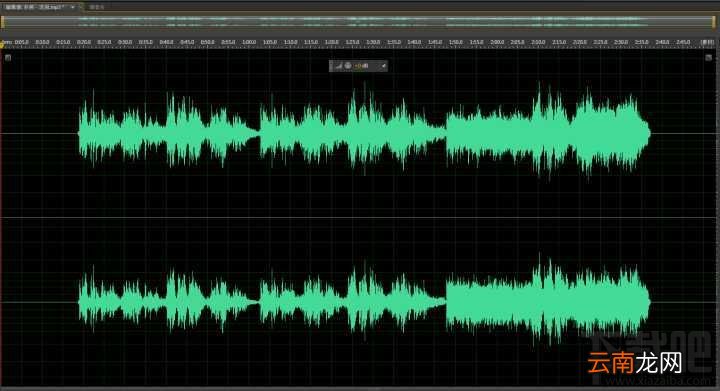Click the right handle of the overview navigator
This screenshot has width=720, height=391.
click(x=714, y=22)
